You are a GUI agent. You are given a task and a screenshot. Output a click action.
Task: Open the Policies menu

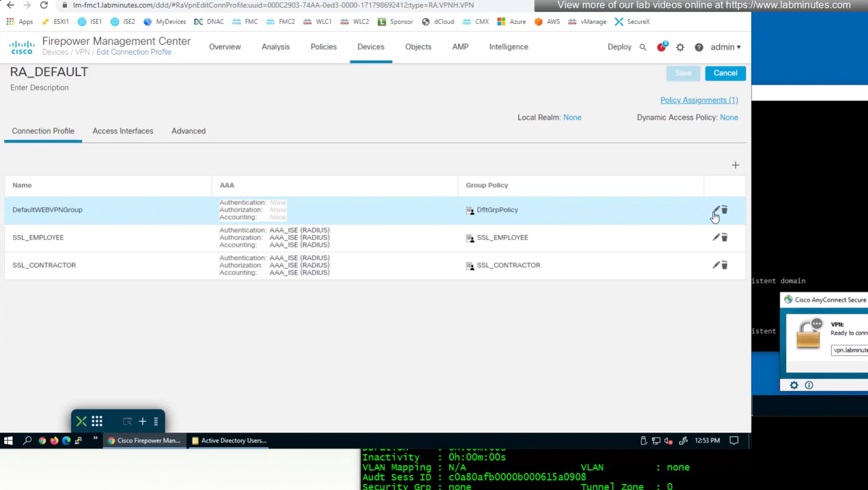coord(323,47)
